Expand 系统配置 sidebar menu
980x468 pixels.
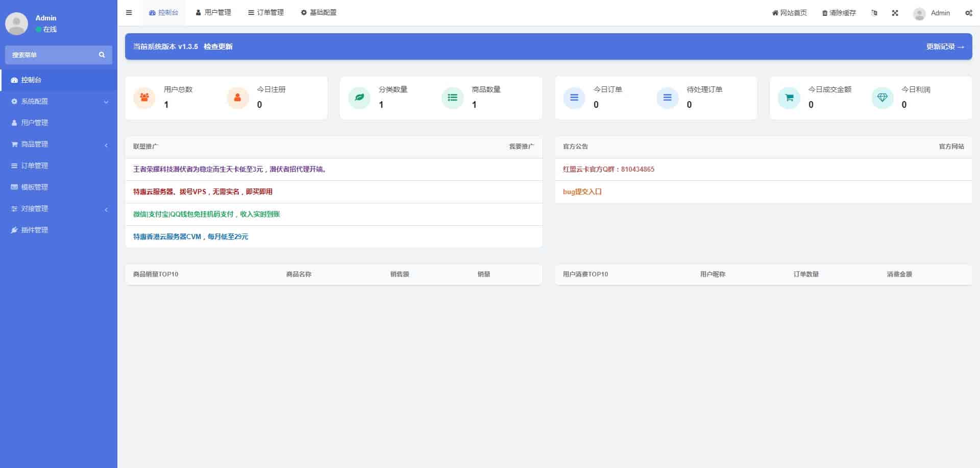(58, 102)
